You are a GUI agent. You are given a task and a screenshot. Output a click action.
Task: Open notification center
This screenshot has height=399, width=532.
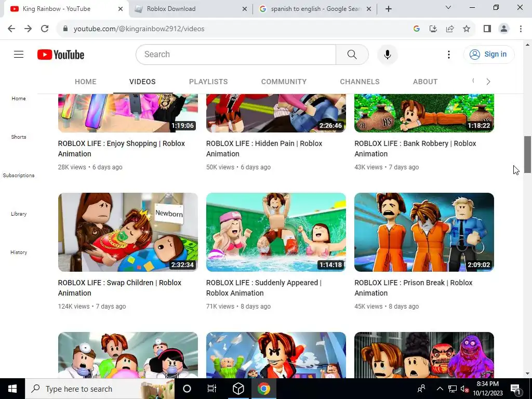coord(515,389)
